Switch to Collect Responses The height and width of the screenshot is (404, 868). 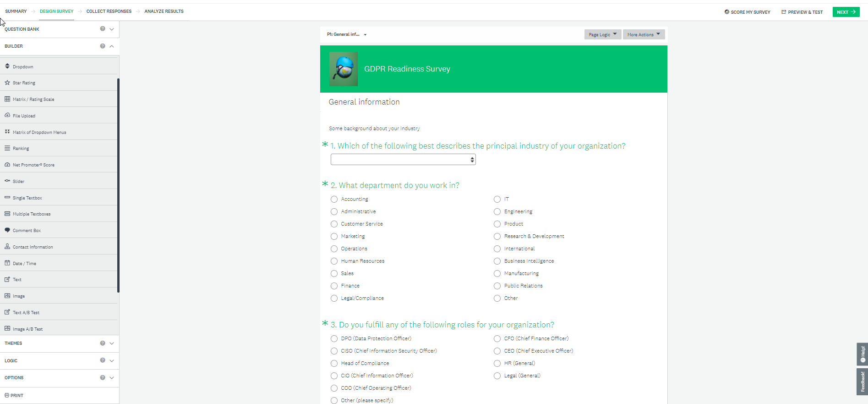(x=109, y=11)
